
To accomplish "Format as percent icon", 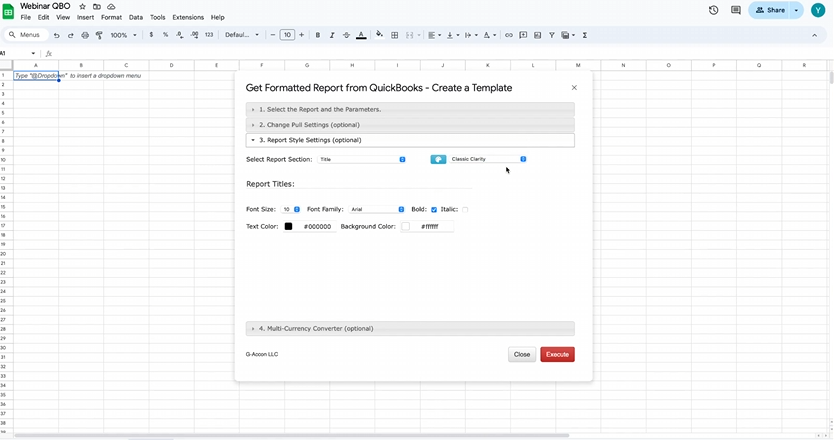I will [x=165, y=35].
